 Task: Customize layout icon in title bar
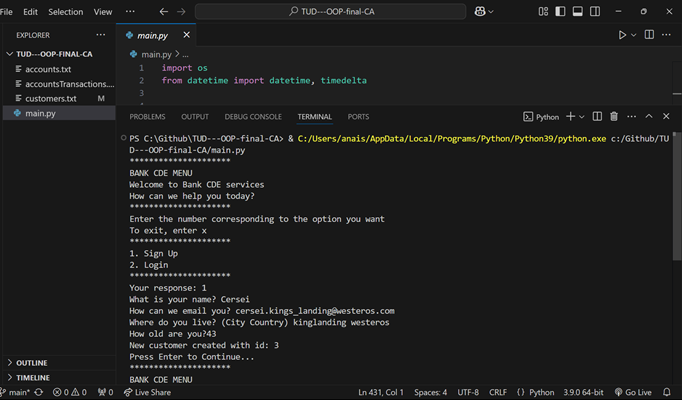click(x=543, y=12)
